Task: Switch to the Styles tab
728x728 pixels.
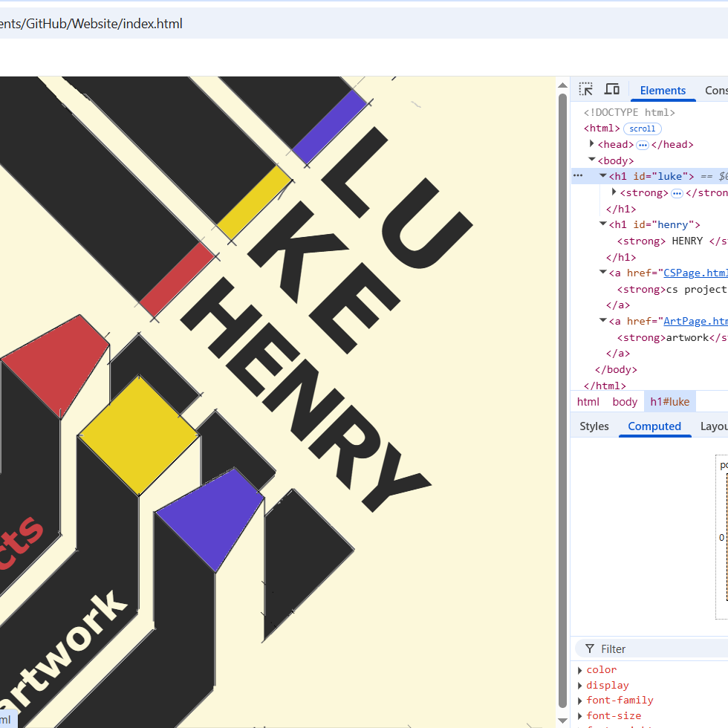Action: [594, 426]
